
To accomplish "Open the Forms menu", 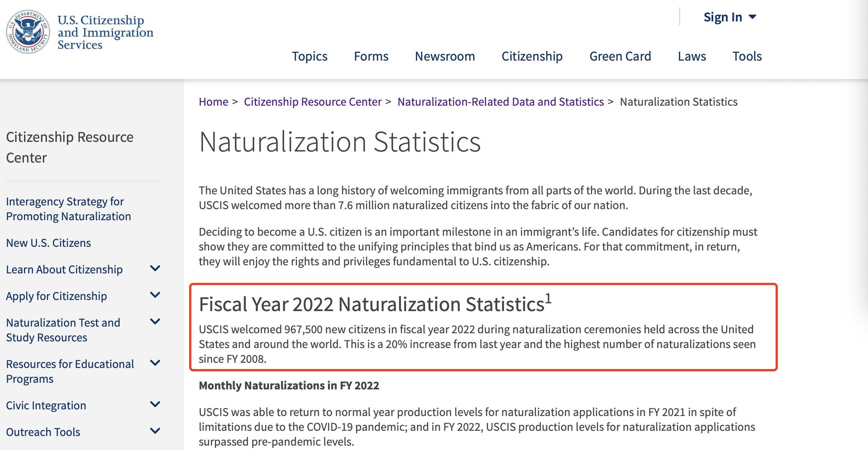I will point(371,56).
